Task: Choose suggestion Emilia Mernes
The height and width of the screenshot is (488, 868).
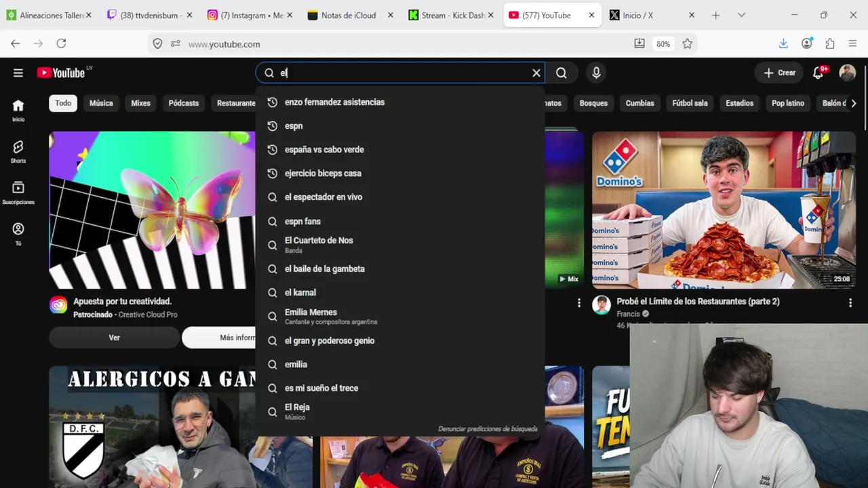Action: (x=400, y=317)
